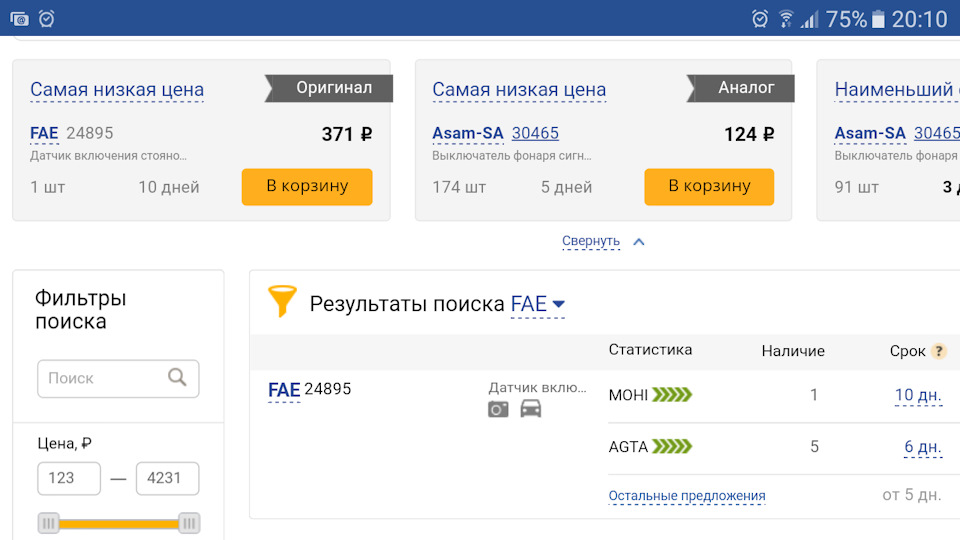
Task: Click the question mark next to Срок
Action: [938, 351]
